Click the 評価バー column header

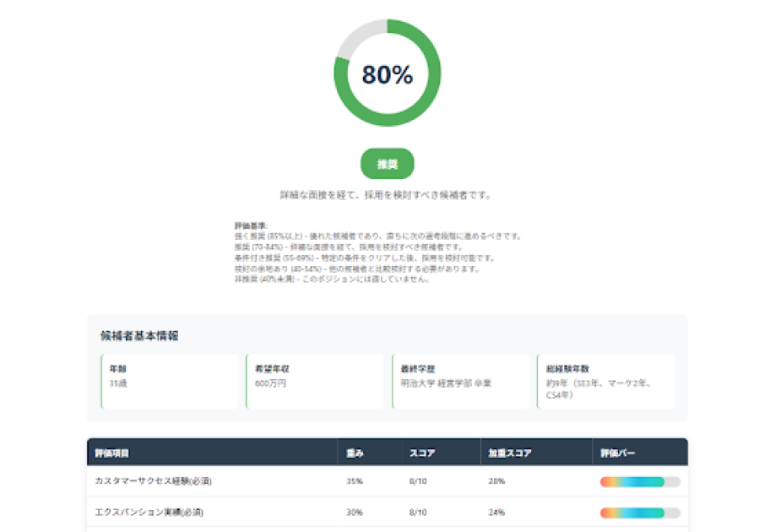click(x=617, y=453)
